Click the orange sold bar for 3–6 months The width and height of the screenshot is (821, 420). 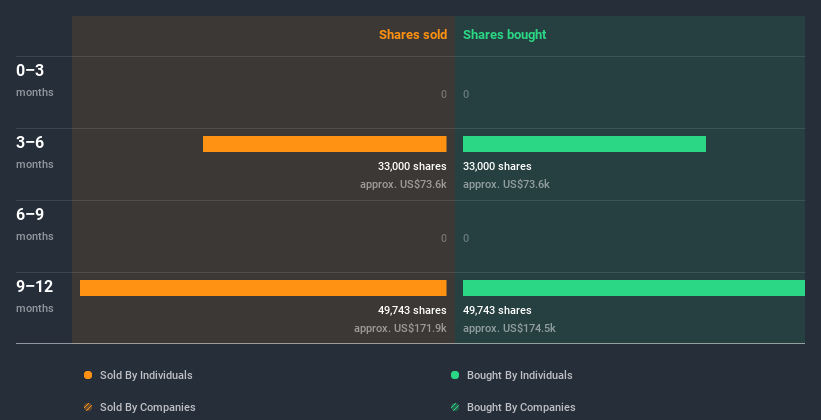[x=325, y=144]
